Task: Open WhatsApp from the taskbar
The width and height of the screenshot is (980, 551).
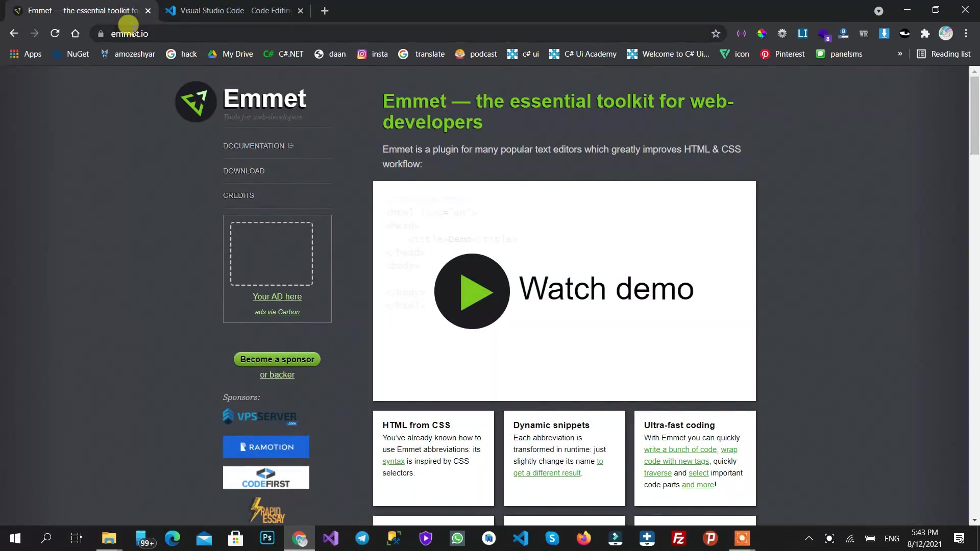Action: [457, 538]
